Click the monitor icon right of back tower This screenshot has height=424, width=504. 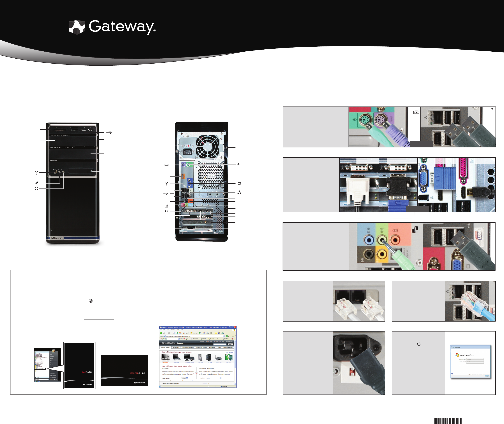click(x=239, y=184)
